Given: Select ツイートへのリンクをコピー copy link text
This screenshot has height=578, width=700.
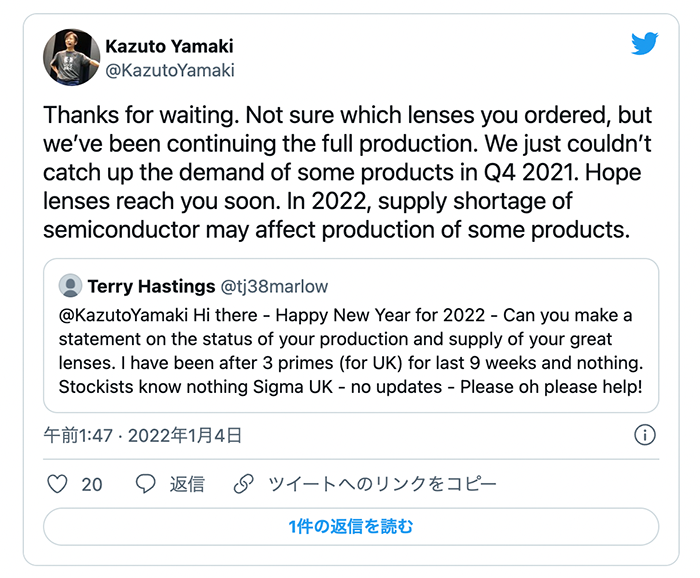Looking at the screenshot, I should [382, 484].
